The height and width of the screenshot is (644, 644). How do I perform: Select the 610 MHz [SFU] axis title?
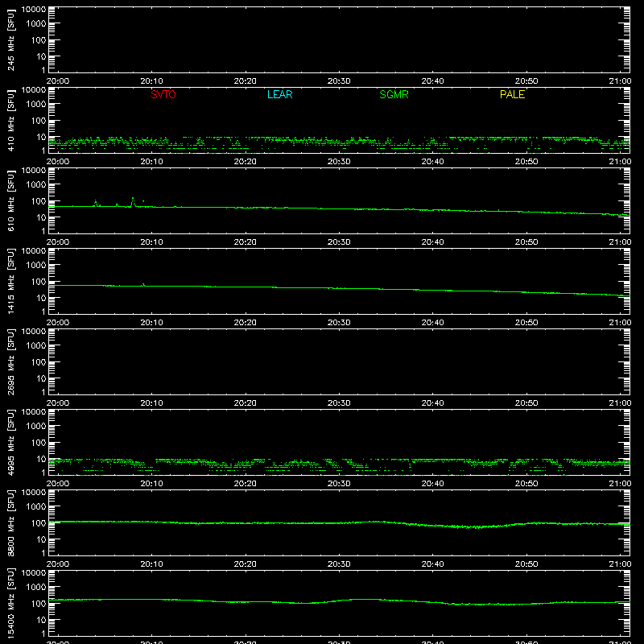[10, 201]
